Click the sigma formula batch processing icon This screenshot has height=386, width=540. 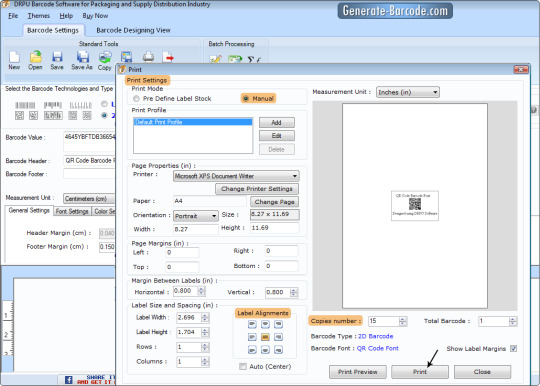254,60
